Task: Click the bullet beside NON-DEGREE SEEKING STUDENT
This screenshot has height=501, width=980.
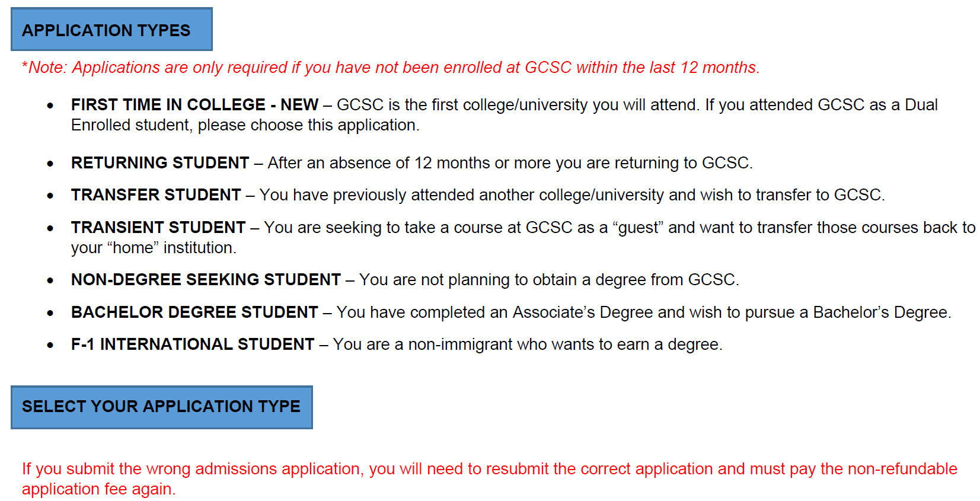Action: click(50, 280)
